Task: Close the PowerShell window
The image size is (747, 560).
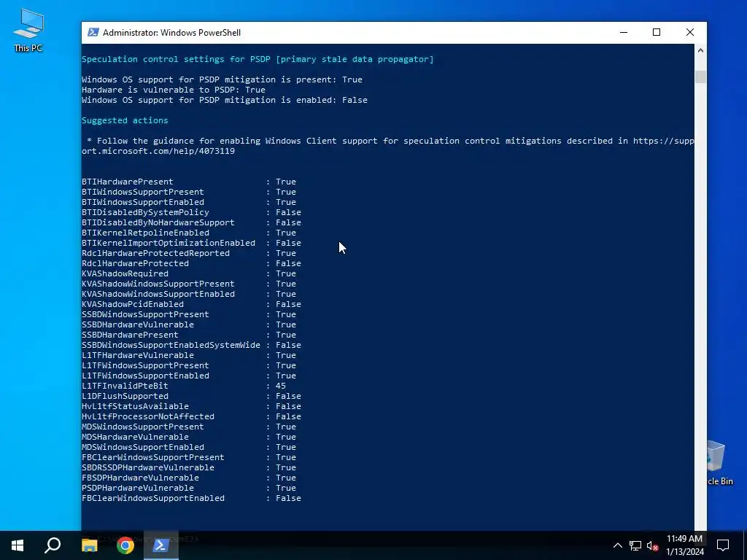Action: pyautogui.click(x=690, y=32)
